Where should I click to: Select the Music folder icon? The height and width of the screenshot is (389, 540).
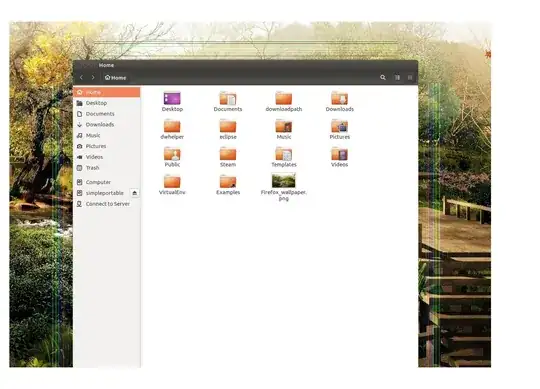pyautogui.click(x=283, y=126)
